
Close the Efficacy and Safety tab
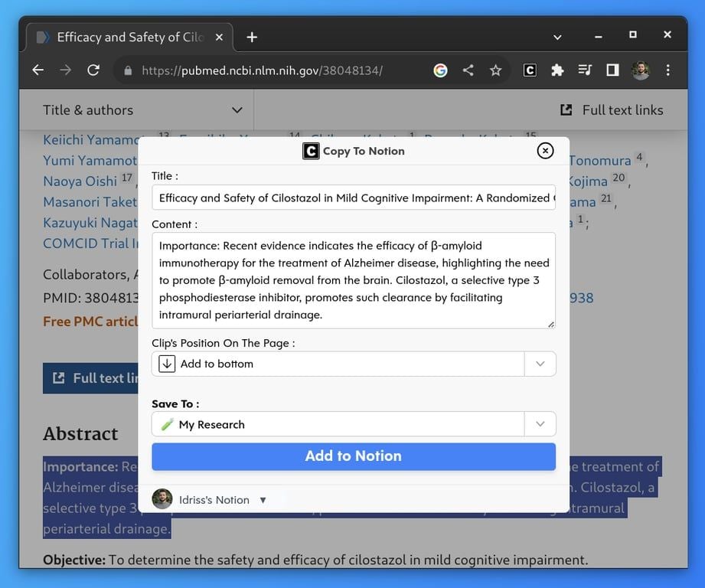click(219, 38)
